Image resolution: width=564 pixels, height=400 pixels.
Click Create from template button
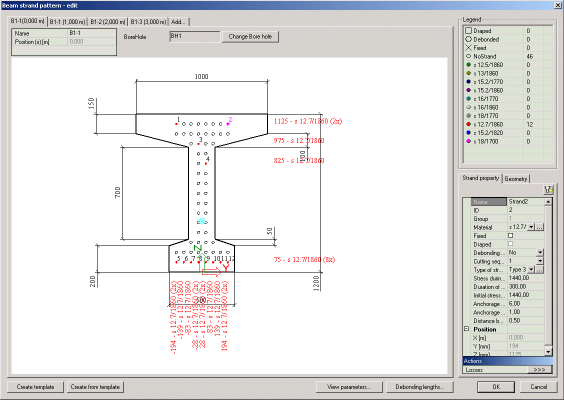click(95, 387)
